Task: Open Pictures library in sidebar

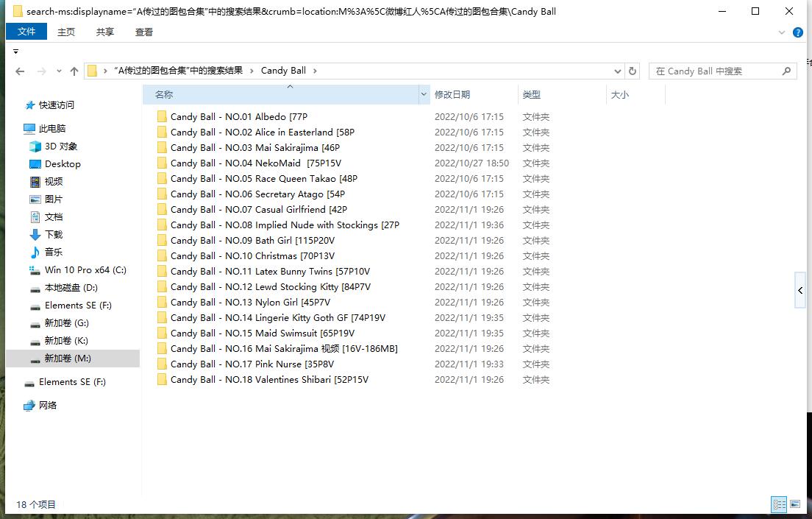Action: coord(46,199)
